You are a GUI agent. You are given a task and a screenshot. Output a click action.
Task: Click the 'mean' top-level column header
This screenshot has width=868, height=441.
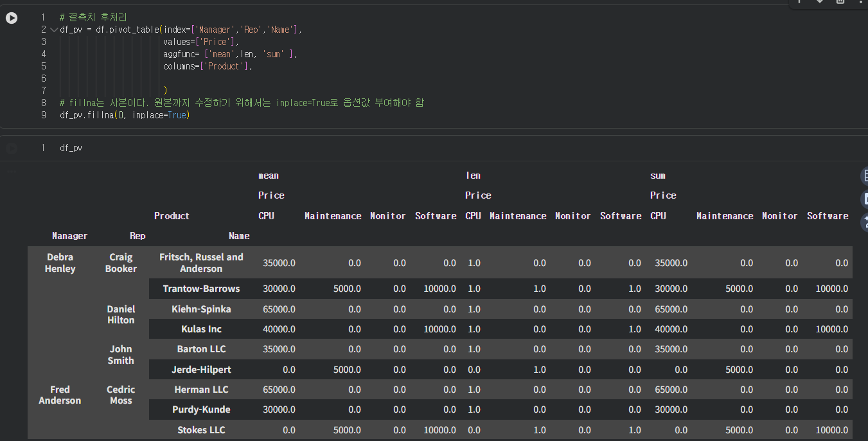pos(269,175)
